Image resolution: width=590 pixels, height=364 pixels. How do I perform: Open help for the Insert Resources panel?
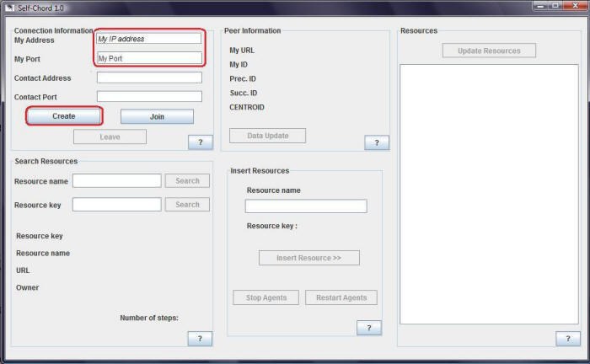[x=368, y=328]
